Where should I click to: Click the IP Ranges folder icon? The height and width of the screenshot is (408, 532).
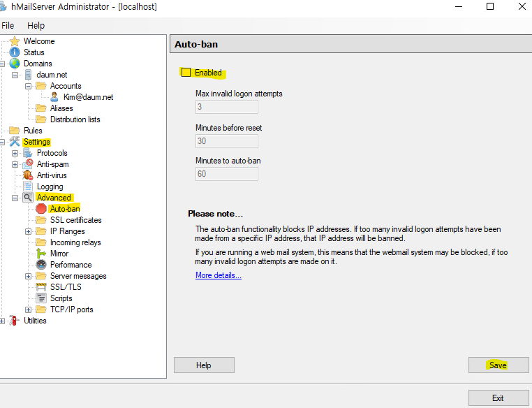[x=41, y=231]
